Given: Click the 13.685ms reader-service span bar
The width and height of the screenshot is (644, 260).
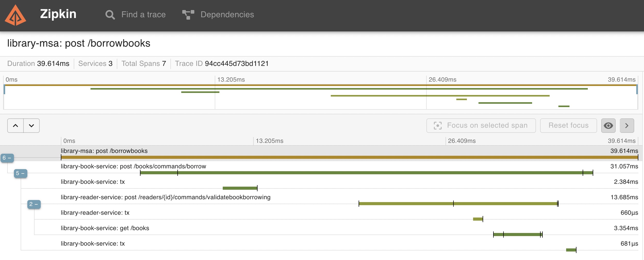Looking at the screenshot, I should coord(458,204).
